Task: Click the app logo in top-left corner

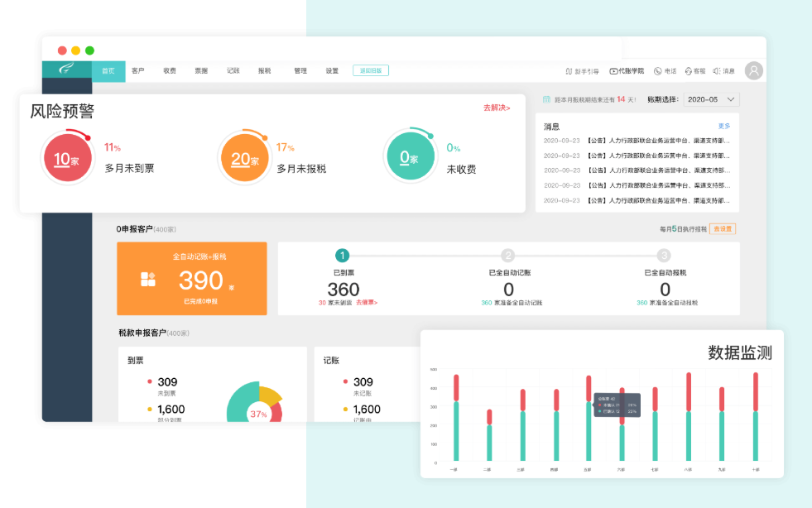Action: [66, 70]
